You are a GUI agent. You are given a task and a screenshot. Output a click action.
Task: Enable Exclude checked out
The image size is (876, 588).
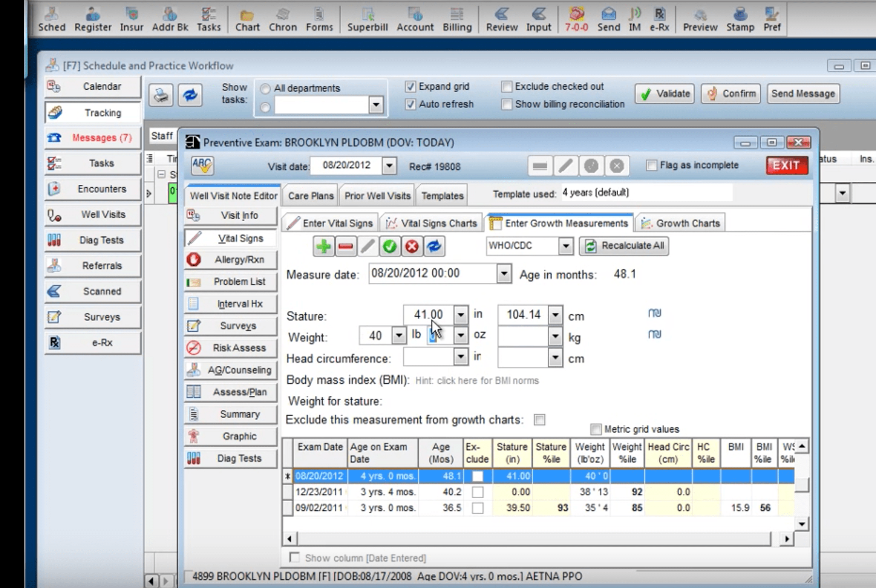(506, 86)
